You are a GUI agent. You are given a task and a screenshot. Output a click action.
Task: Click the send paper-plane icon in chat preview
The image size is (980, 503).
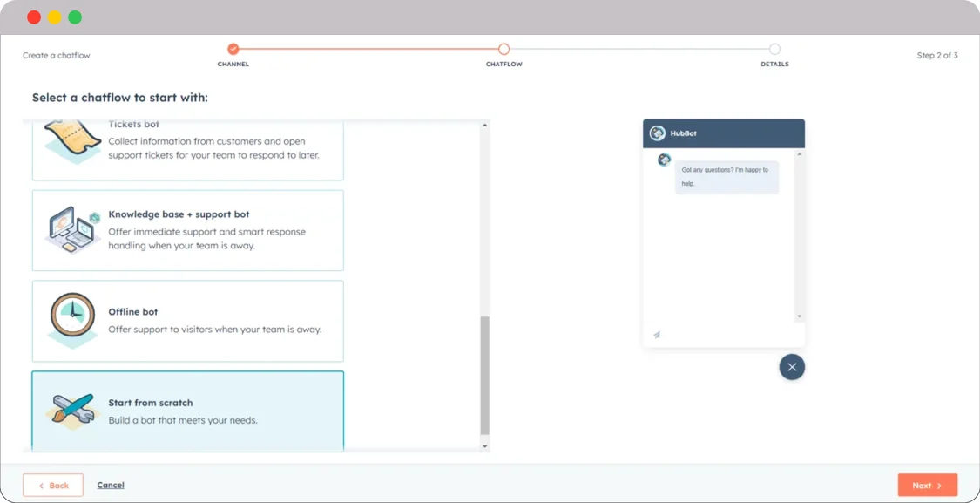pyautogui.click(x=656, y=334)
